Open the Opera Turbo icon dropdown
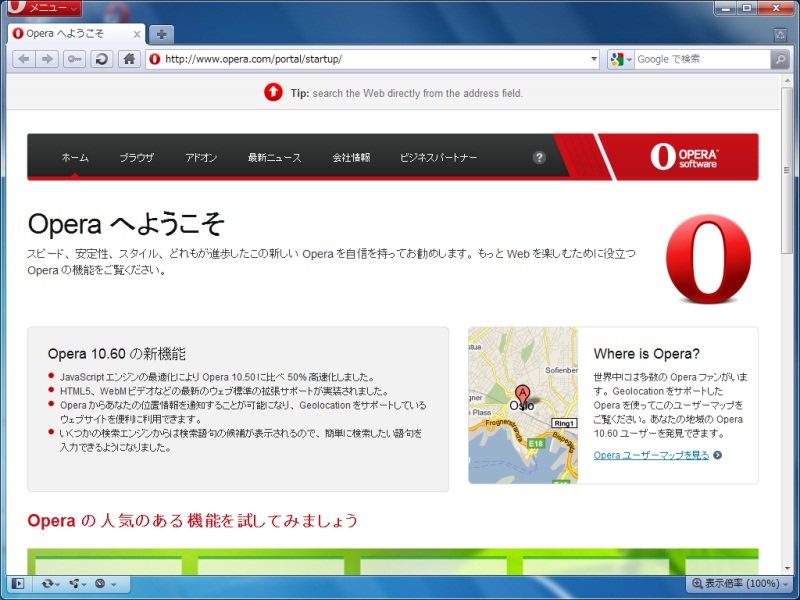 [x=105, y=583]
